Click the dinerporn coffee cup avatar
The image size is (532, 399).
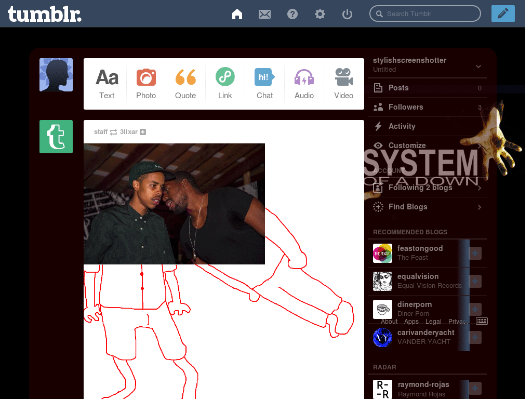tap(382, 309)
